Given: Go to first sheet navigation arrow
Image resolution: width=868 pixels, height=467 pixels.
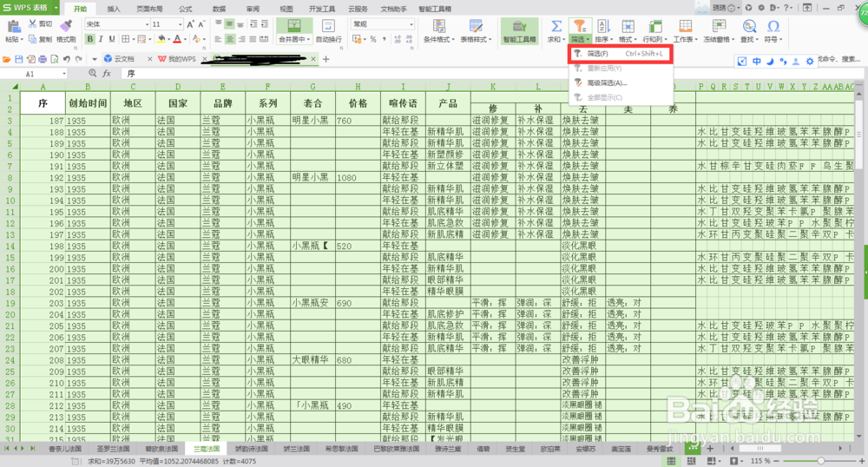Looking at the screenshot, I should (7, 448).
